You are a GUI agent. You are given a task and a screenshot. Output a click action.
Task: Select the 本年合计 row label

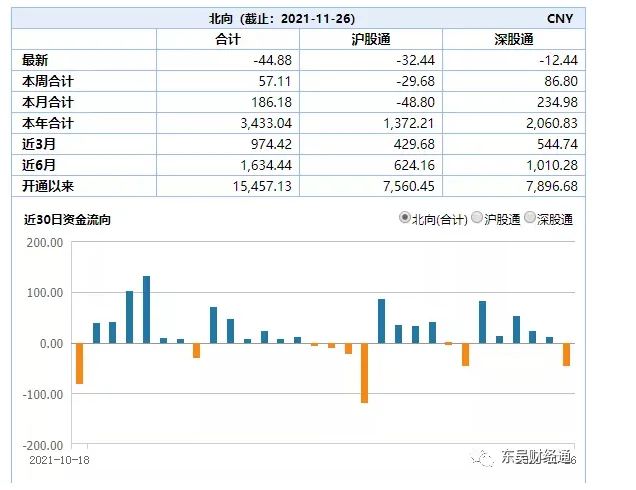(x=48, y=123)
